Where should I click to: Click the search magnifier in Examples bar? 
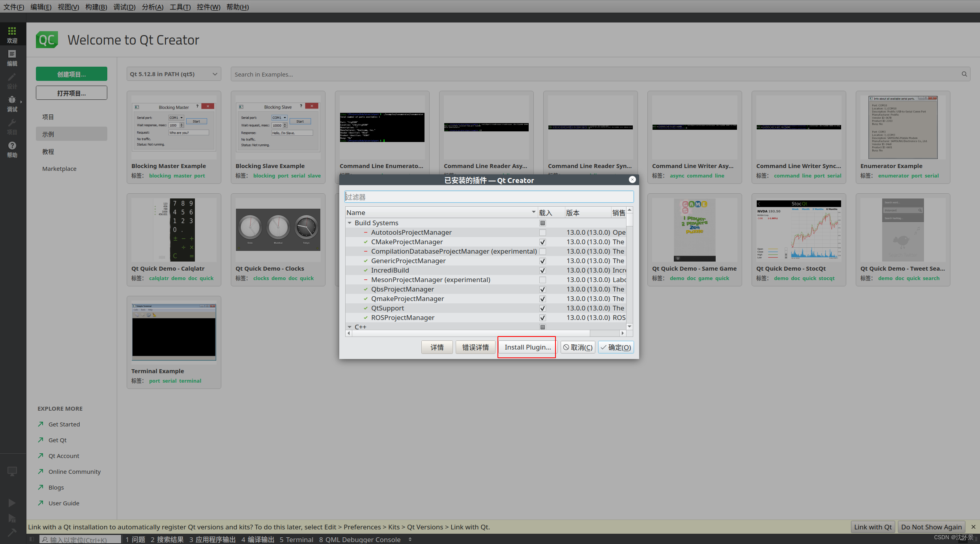coord(964,74)
